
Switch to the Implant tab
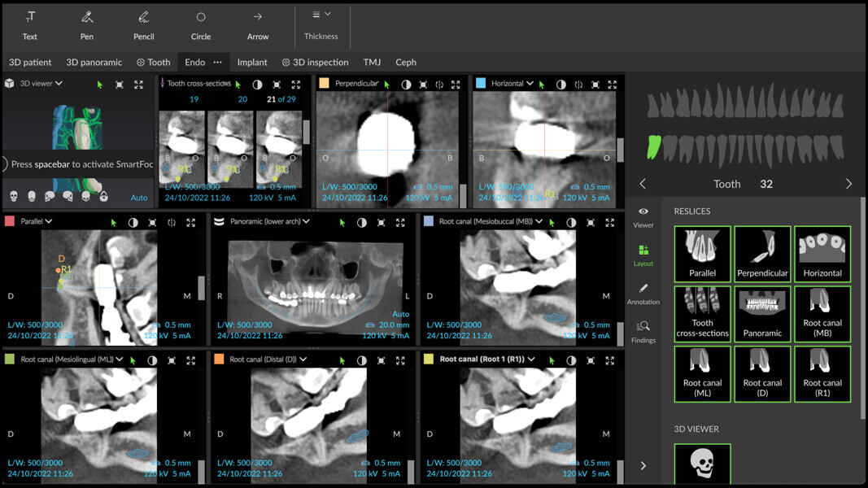pos(252,62)
